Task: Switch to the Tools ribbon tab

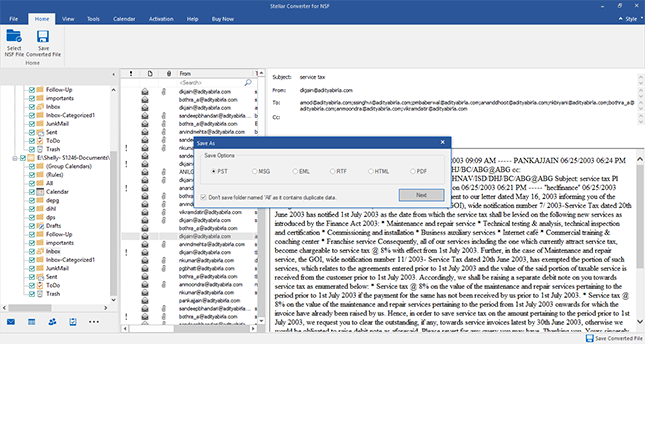Action: click(x=93, y=18)
